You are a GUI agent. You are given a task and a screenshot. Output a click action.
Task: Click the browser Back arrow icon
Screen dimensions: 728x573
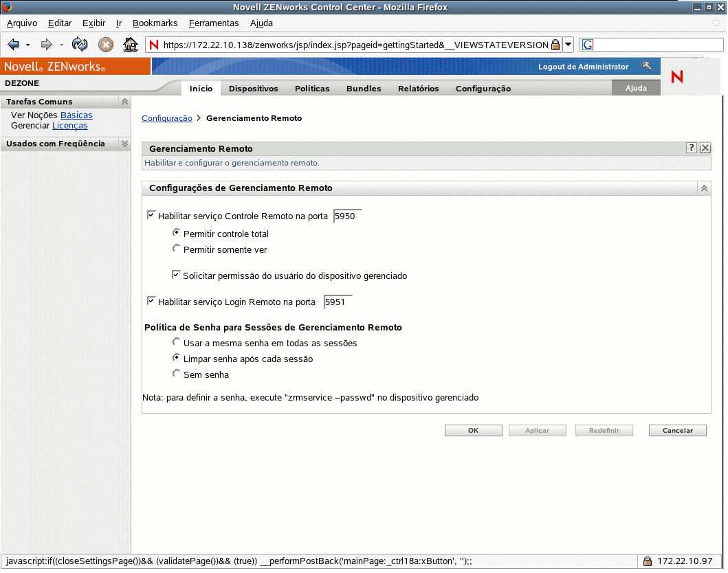pos(14,45)
